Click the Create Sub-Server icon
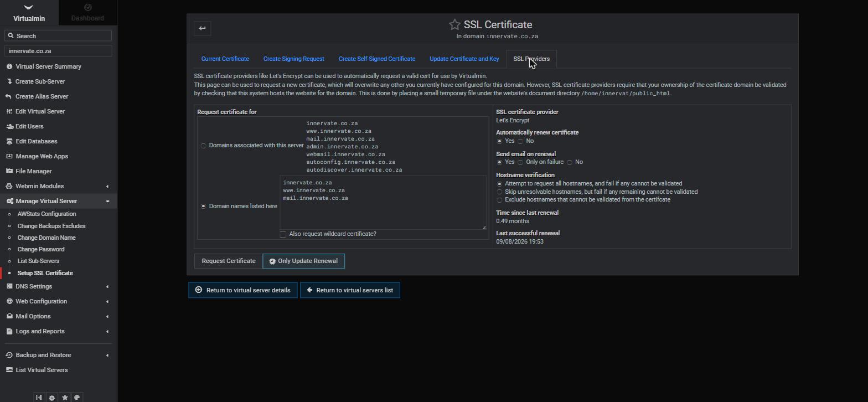Viewport: 868px width, 402px height. pyautogui.click(x=9, y=81)
